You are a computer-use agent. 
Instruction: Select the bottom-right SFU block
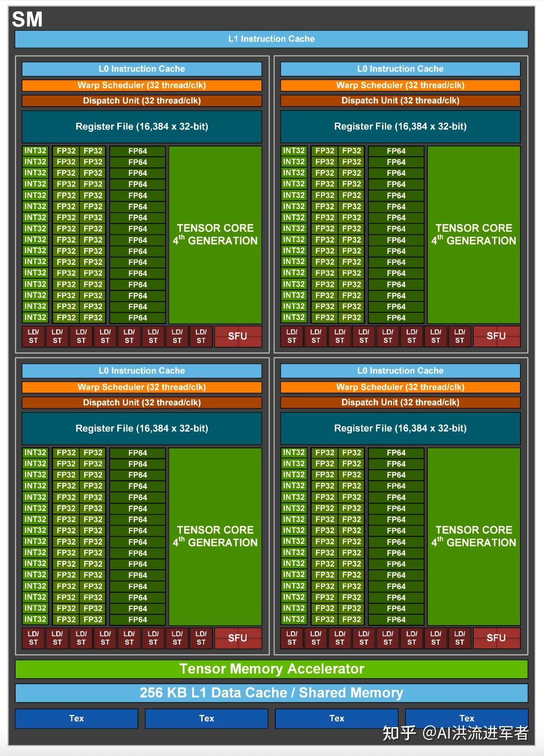tap(497, 638)
